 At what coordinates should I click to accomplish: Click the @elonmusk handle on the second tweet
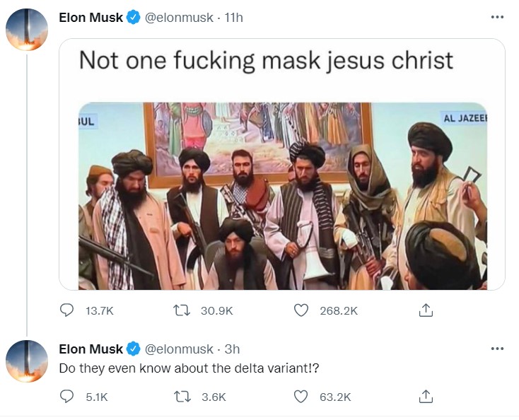point(179,349)
